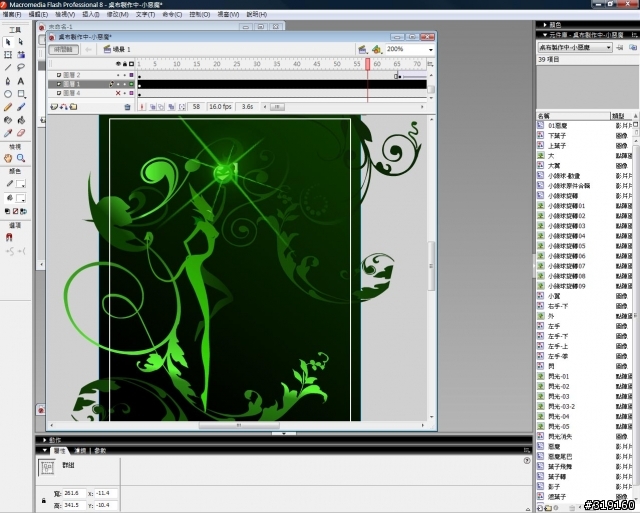Select the Brush tool
The height and width of the screenshot is (513, 640).
(21, 107)
